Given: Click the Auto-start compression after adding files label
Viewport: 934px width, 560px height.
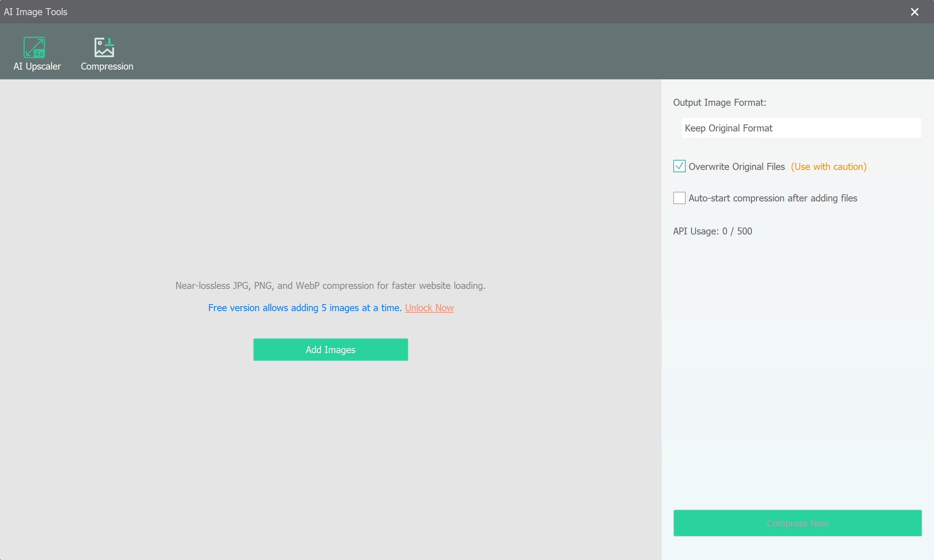Looking at the screenshot, I should (x=772, y=198).
